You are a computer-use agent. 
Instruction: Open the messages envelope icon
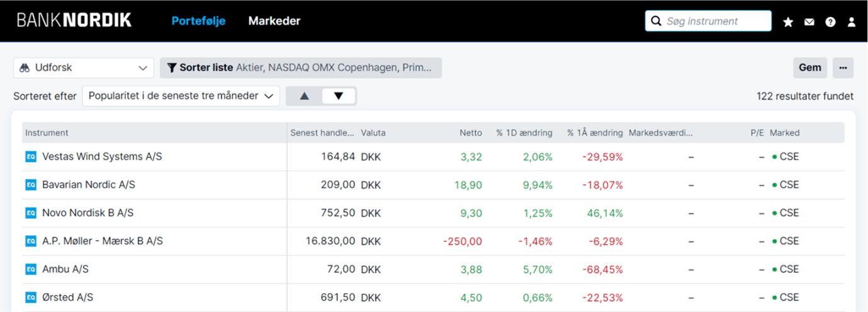(809, 22)
